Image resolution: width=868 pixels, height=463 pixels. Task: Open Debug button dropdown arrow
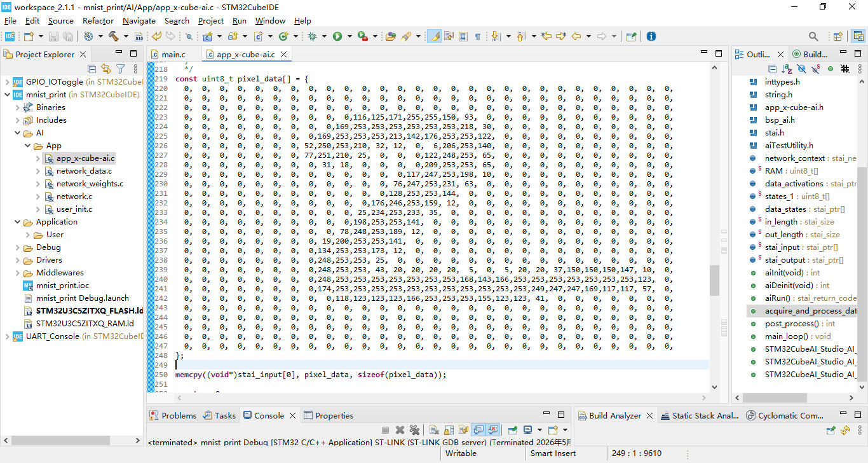point(323,36)
